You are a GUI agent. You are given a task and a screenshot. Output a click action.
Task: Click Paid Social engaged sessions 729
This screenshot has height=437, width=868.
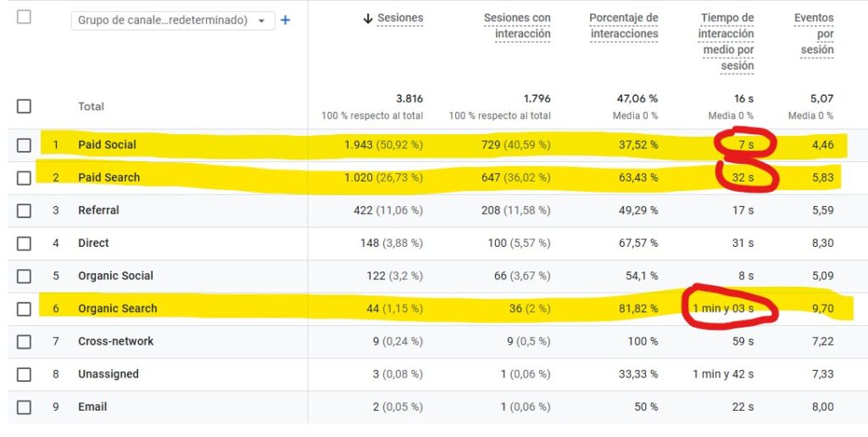[492, 144]
